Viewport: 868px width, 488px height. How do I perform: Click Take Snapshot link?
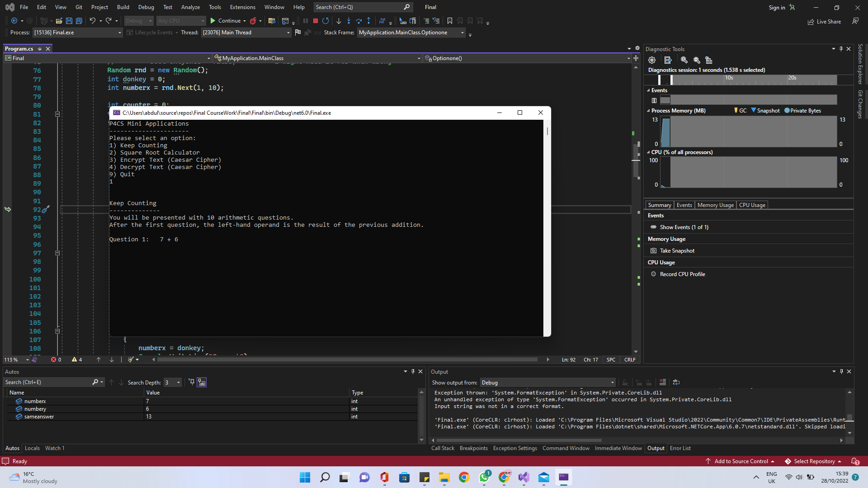tap(677, 251)
